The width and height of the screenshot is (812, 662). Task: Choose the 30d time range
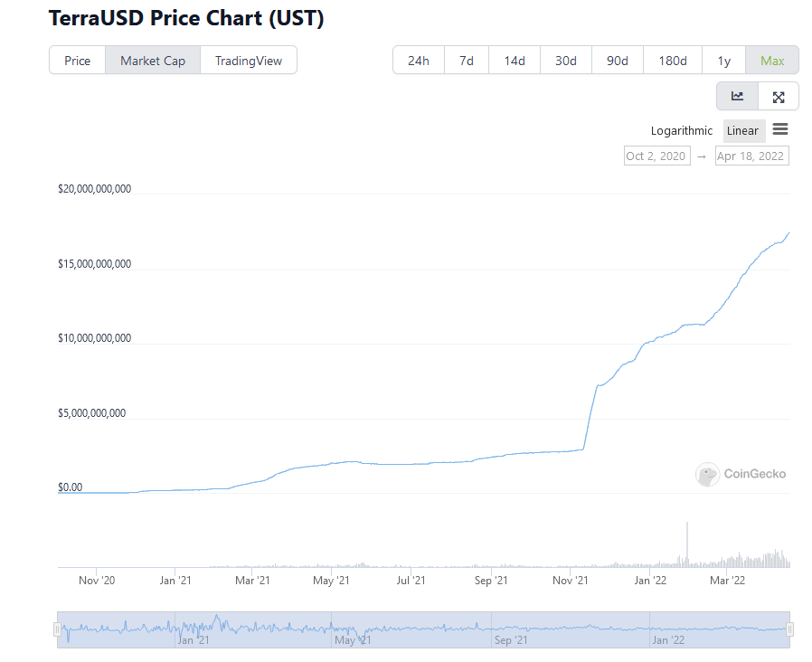click(x=565, y=60)
